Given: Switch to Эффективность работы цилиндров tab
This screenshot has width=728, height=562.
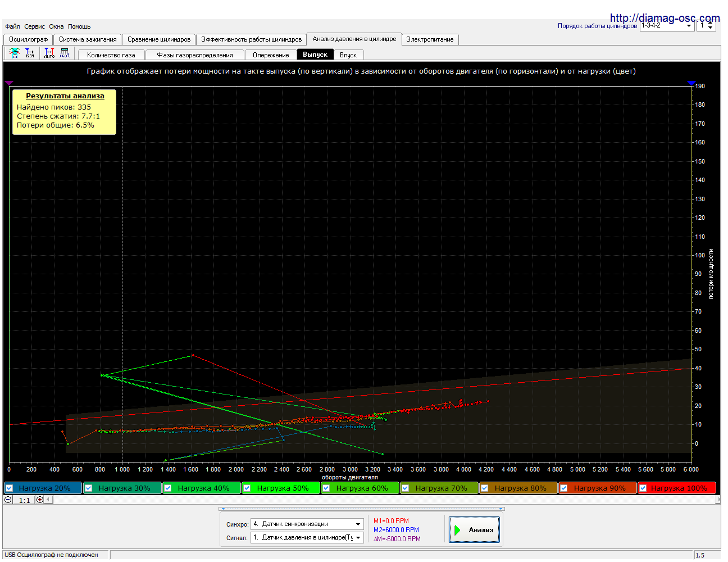Looking at the screenshot, I should (x=252, y=39).
